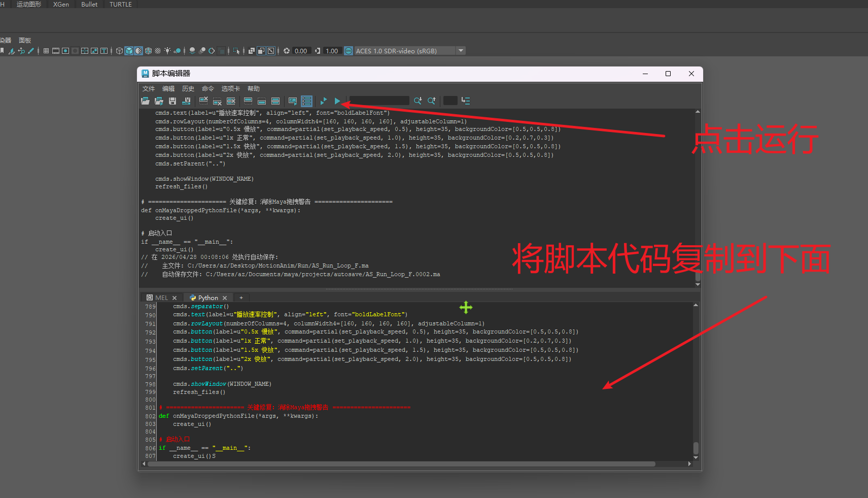This screenshot has width=868, height=498.
Task: Open the 帮助 menu of the Script Editor
Action: 254,88
